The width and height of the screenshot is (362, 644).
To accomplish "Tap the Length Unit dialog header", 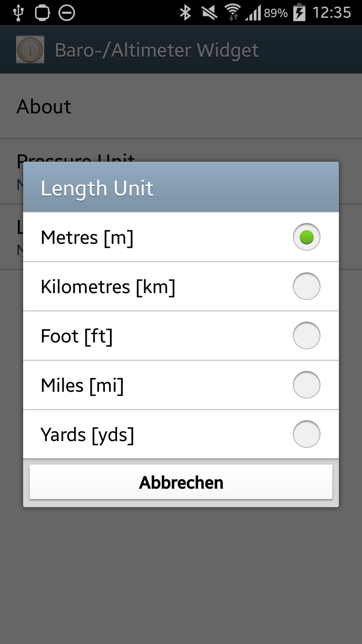I will click(x=181, y=187).
